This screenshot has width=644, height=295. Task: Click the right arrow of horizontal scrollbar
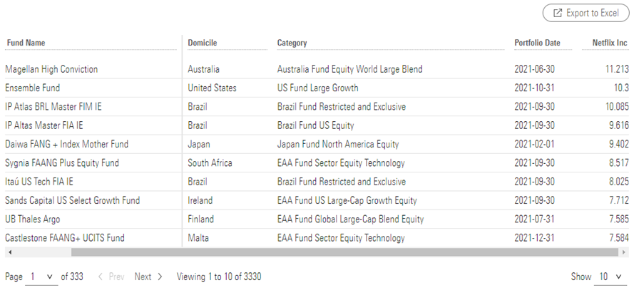point(625,252)
